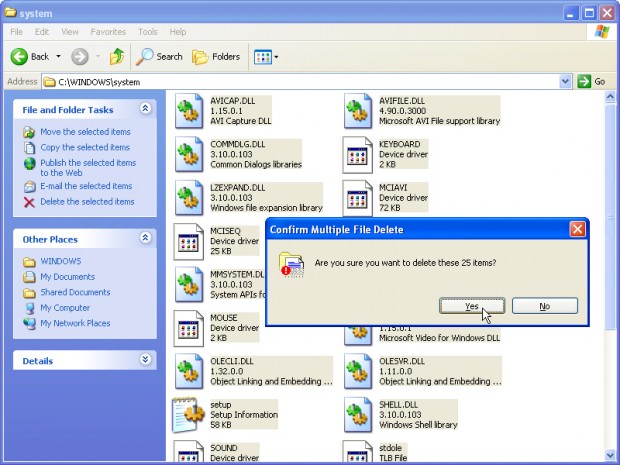
Task: Click Delete the selected items link
Action: click(87, 202)
